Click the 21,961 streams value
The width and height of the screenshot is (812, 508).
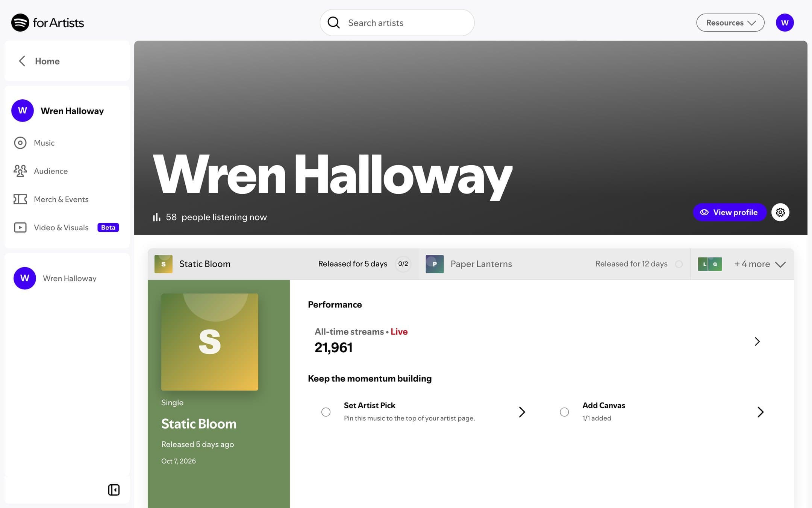(333, 348)
